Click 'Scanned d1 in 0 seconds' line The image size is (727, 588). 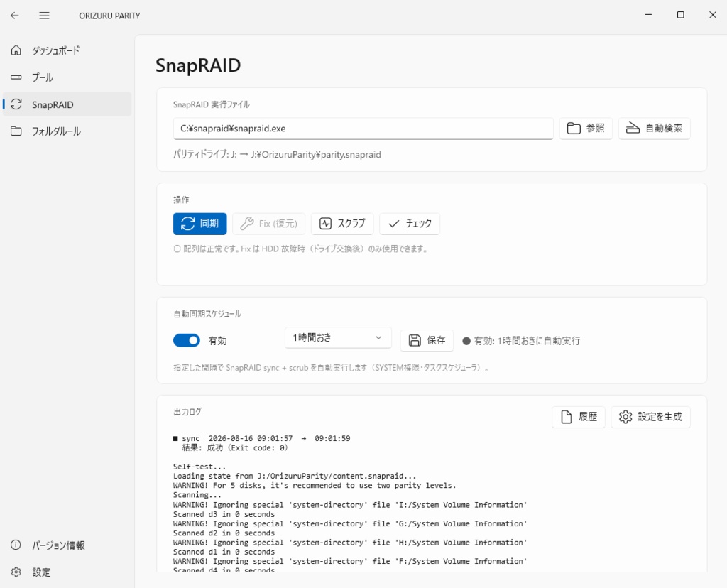click(x=224, y=552)
